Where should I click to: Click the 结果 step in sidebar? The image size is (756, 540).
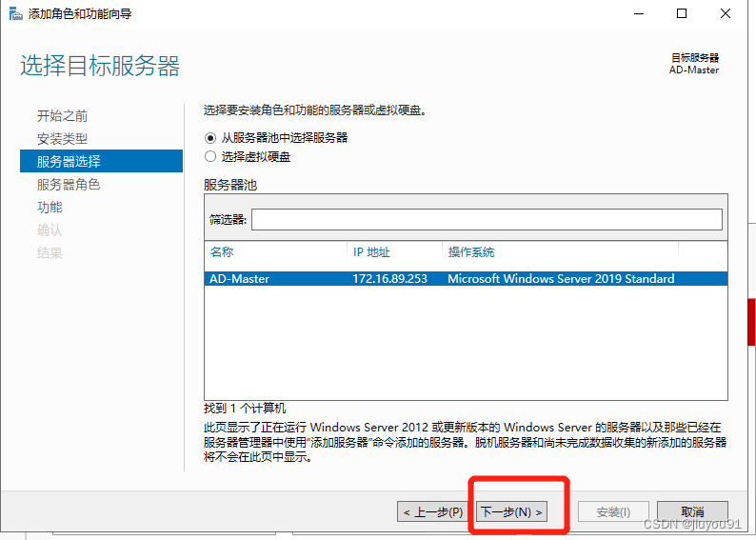coord(50,253)
